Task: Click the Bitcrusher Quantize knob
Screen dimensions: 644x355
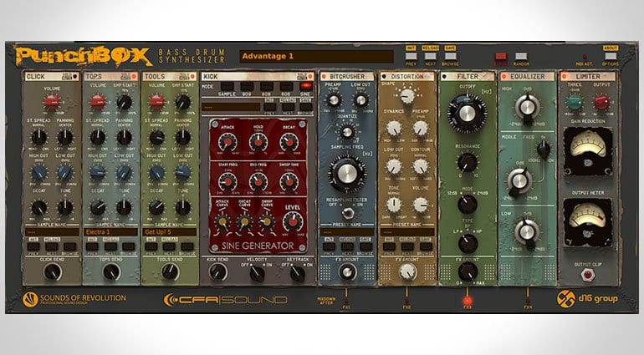Action: [347, 132]
